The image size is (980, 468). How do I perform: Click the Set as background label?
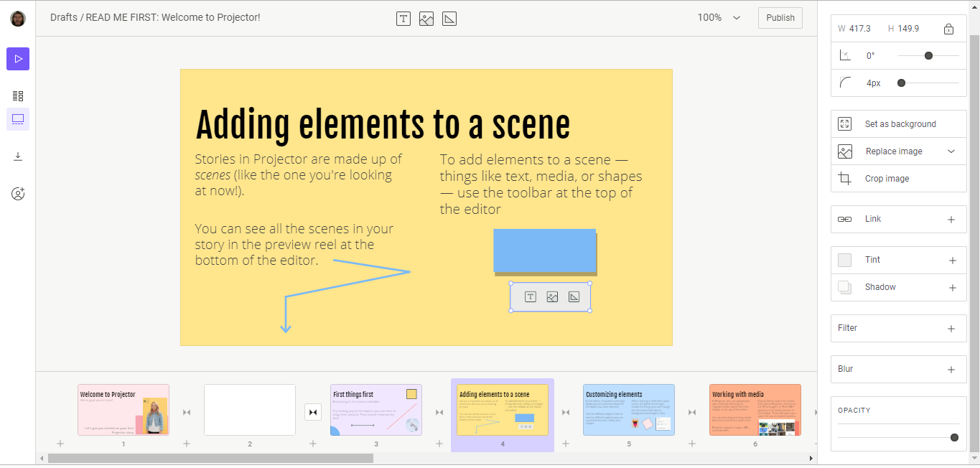tap(900, 124)
